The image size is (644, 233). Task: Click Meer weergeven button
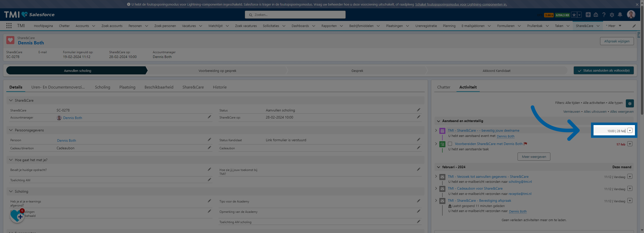[534, 157]
